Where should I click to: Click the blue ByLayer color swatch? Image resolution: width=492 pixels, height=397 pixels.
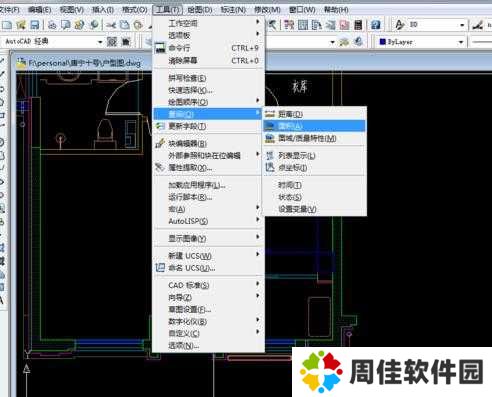[382, 42]
